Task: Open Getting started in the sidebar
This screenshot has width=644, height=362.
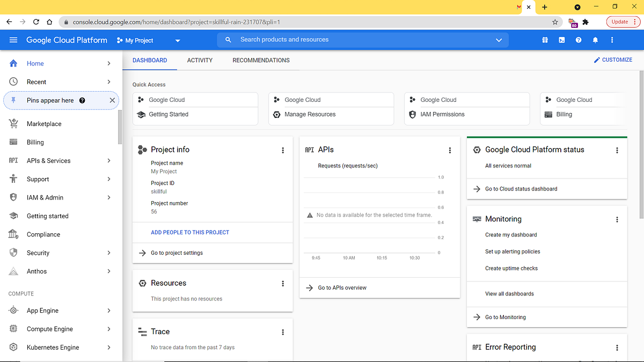Action: [48, 216]
